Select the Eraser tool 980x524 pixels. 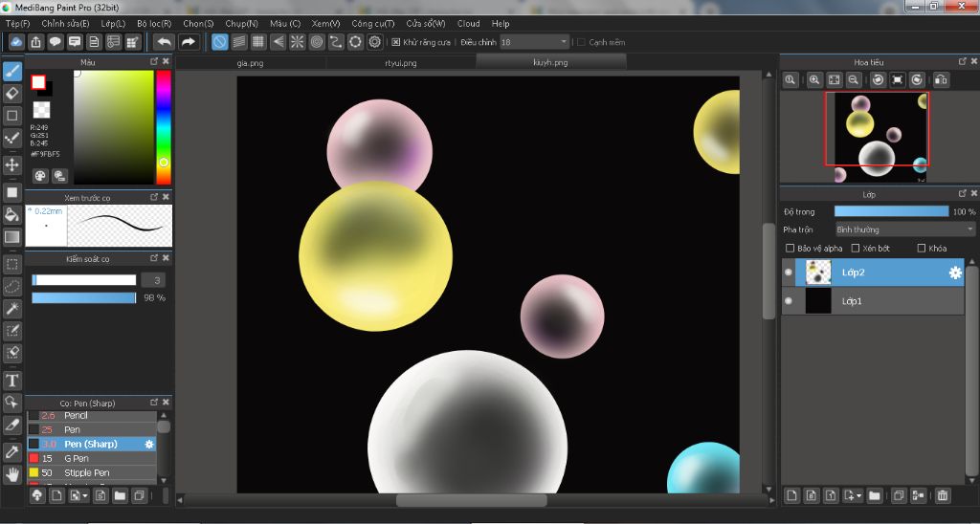(x=11, y=93)
